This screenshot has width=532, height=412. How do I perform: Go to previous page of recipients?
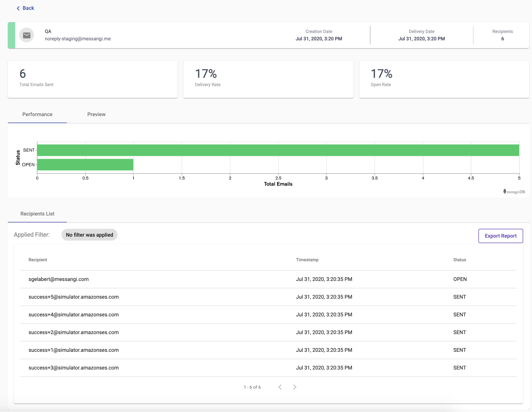(280, 387)
